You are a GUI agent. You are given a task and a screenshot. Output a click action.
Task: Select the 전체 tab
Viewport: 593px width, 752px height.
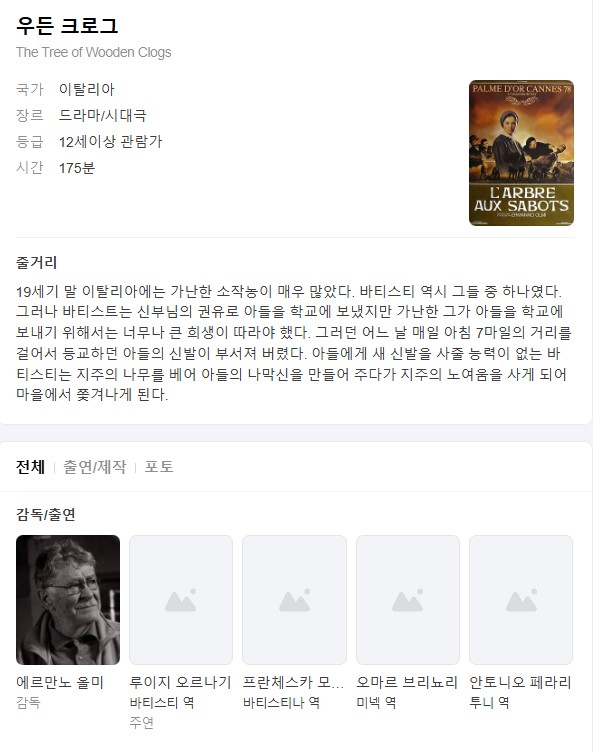[x=30, y=467]
